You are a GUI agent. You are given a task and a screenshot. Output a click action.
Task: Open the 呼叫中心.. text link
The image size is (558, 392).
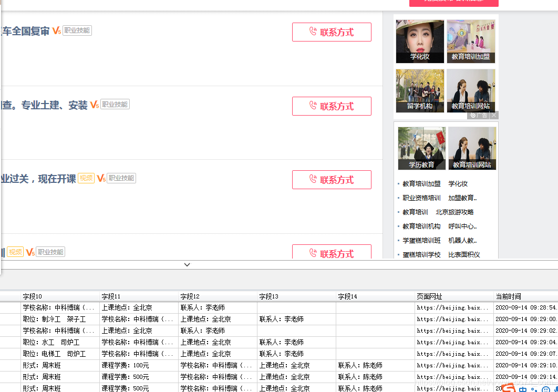pyautogui.click(x=462, y=226)
